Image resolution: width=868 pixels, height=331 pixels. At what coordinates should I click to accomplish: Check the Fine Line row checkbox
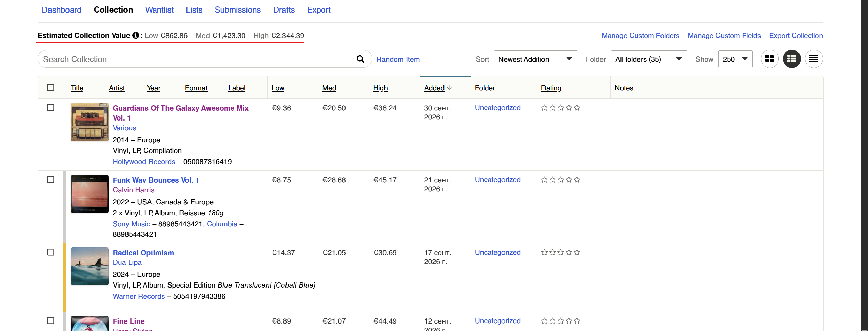51,320
